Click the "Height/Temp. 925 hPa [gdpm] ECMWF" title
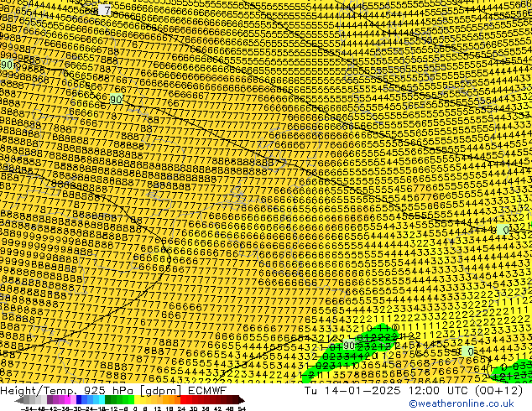 pos(113,390)
